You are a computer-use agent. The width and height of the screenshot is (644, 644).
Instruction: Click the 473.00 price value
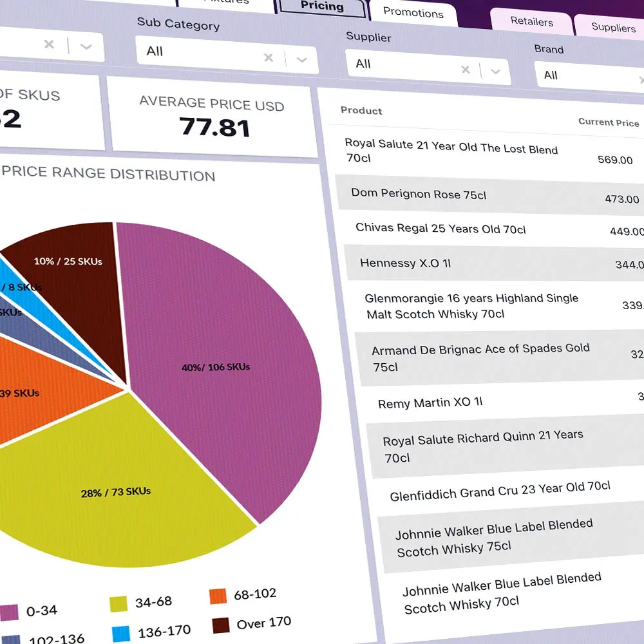pyautogui.click(x=622, y=199)
